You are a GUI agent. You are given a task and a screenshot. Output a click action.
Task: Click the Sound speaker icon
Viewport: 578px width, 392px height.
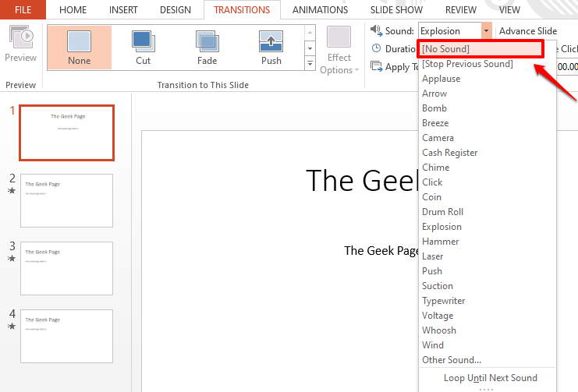[x=376, y=30]
